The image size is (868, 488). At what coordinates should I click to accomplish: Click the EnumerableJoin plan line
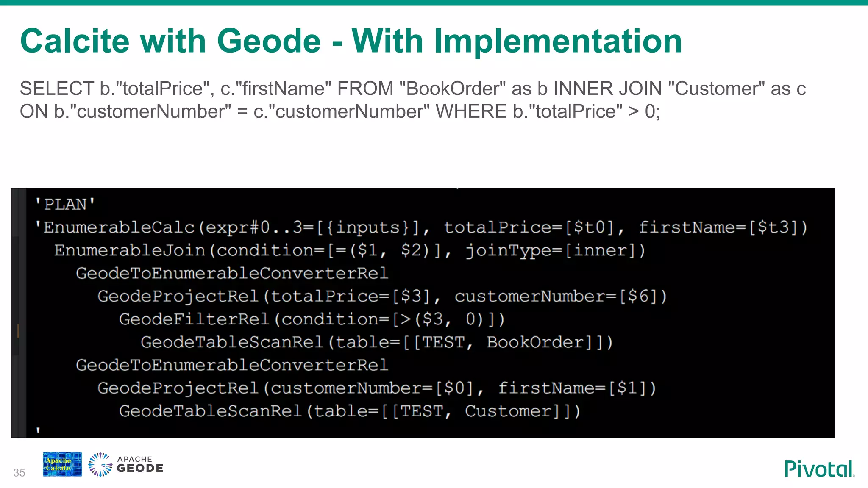point(349,250)
